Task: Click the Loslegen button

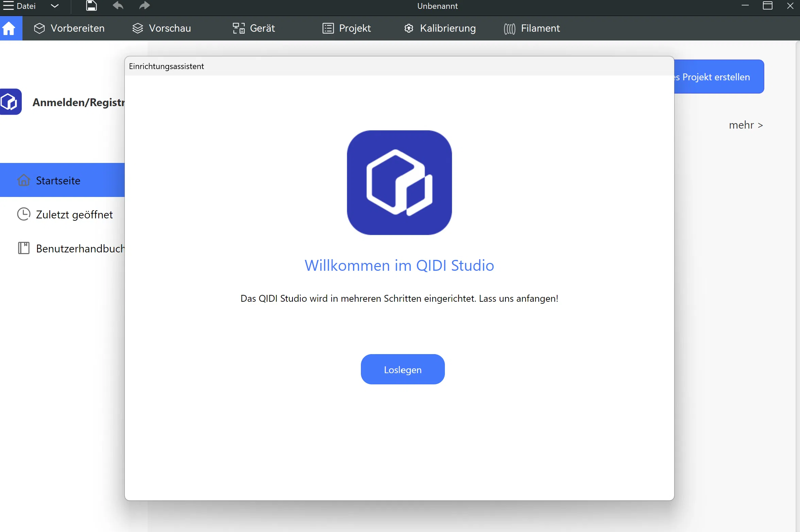Action: tap(403, 369)
